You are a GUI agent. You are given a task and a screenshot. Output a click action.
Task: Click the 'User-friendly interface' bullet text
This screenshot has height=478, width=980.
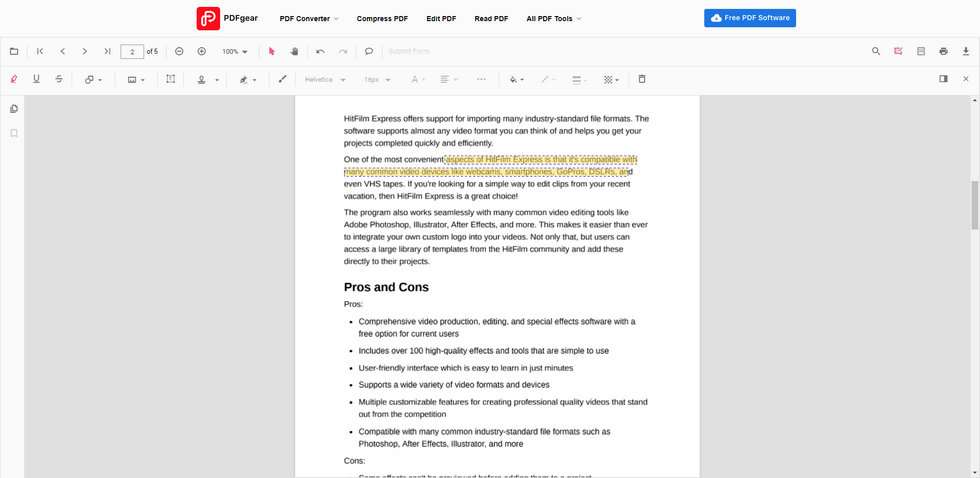pyautogui.click(x=466, y=368)
